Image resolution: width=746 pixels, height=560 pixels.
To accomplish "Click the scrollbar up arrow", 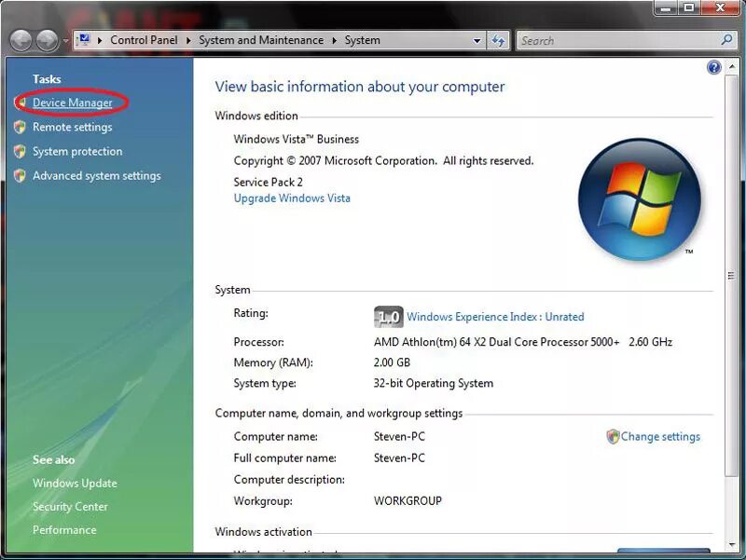I will pos(731,67).
